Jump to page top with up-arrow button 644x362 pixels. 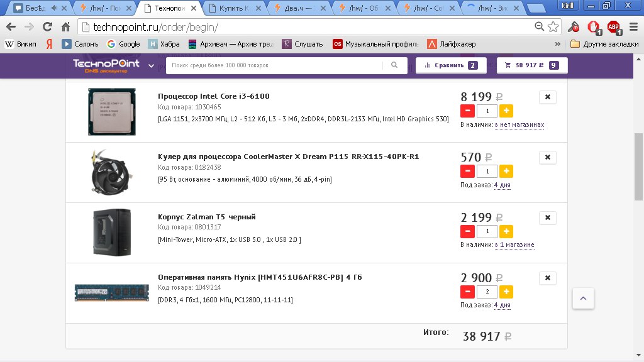click(x=583, y=299)
